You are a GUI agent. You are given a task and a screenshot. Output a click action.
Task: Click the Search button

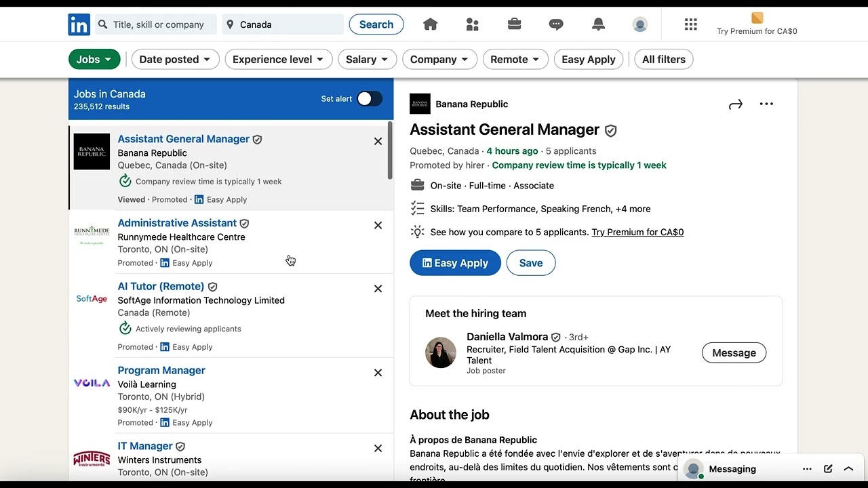pyautogui.click(x=376, y=24)
